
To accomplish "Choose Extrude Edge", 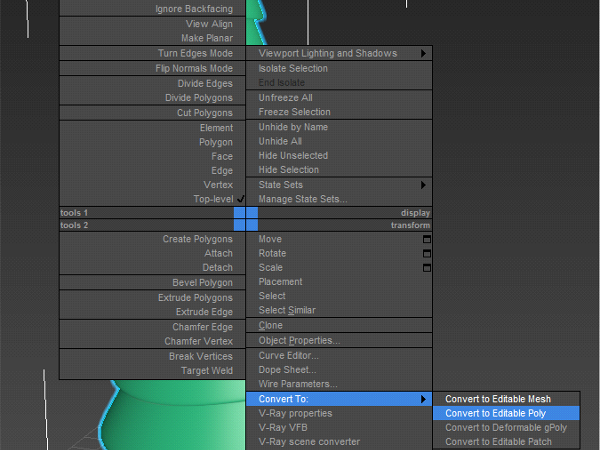I will [152, 311].
